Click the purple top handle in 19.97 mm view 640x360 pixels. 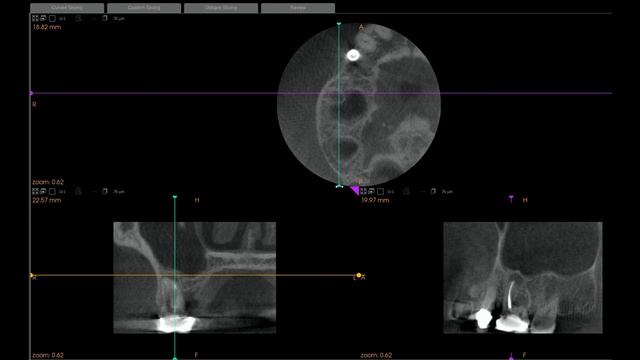click(x=511, y=198)
